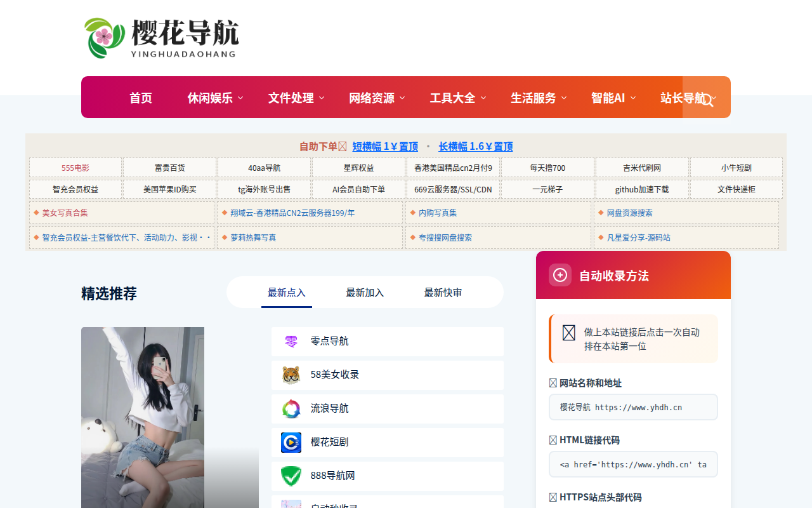Screen dimensions: 812x508
Task: Switch to the 最新快审 tab
Action: [x=443, y=293]
